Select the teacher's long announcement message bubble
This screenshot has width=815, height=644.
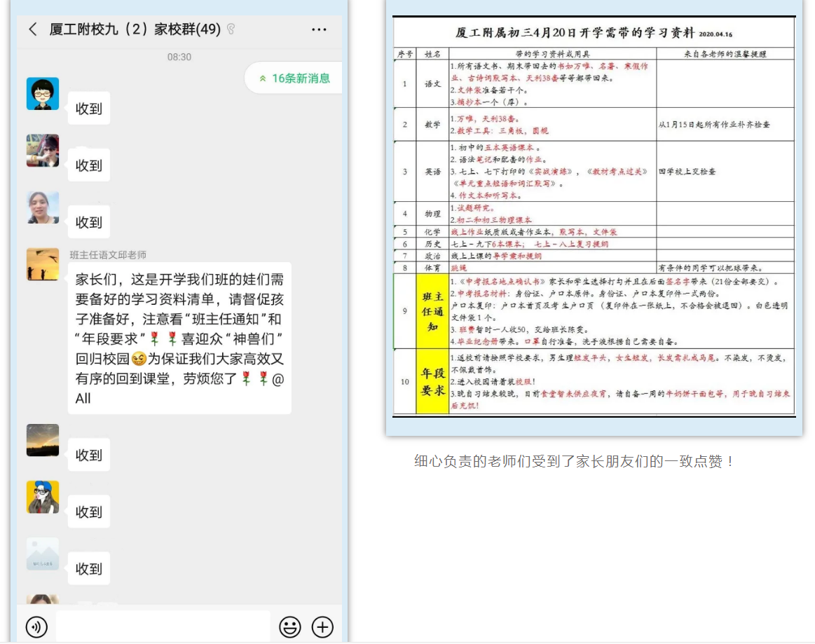(x=180, y=338)
